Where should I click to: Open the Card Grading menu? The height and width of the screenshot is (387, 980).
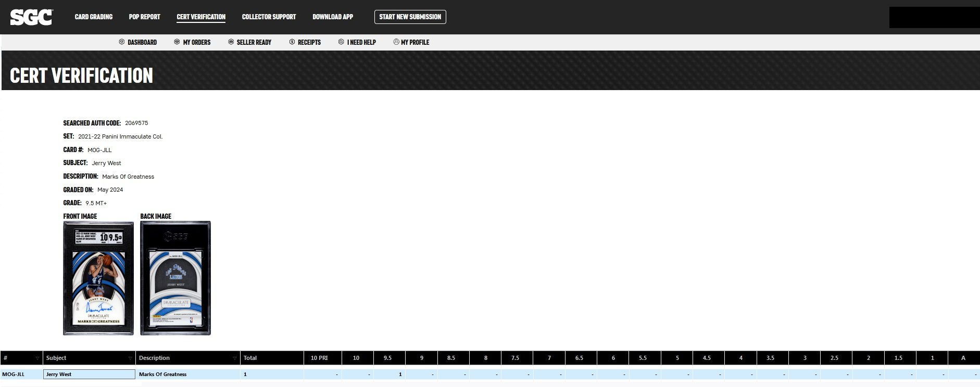click(94, 17)
